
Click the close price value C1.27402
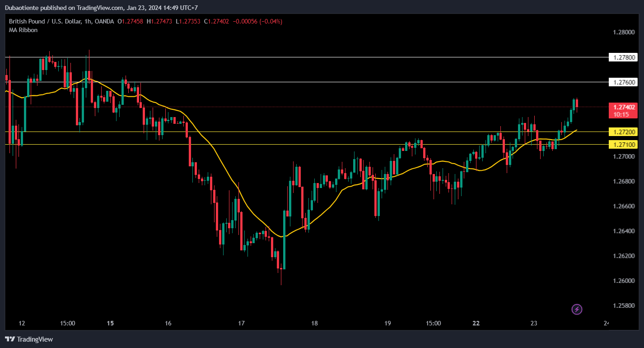coord(217,21)
